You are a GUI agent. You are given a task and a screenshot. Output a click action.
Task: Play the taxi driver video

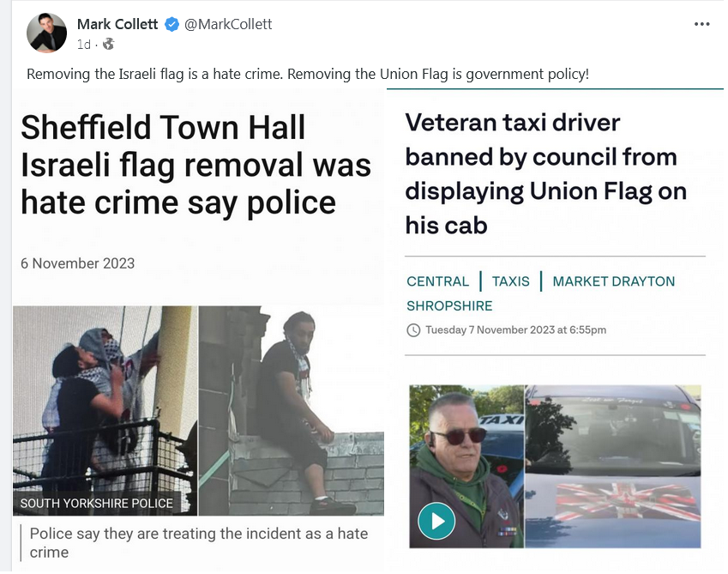(x=436, y=521)
